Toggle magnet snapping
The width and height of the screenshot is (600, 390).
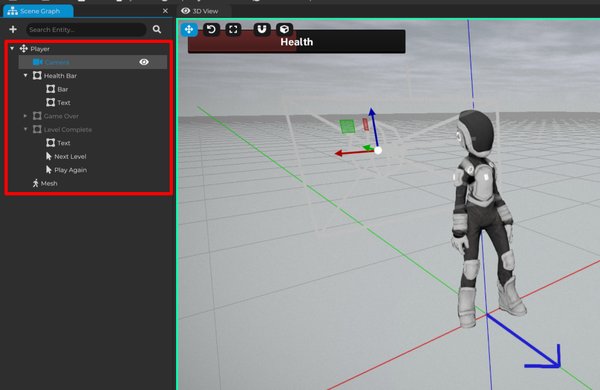(x=262, y=29)
